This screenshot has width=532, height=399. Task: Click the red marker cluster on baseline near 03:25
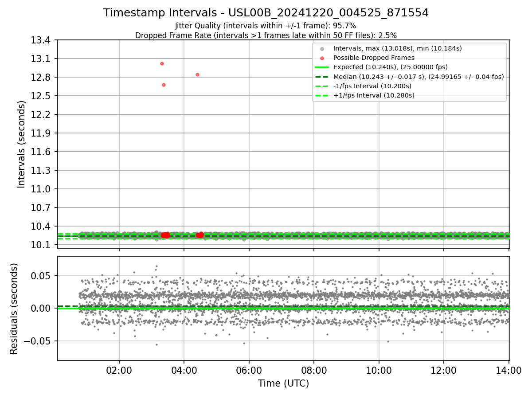click(x=165, y=235)
